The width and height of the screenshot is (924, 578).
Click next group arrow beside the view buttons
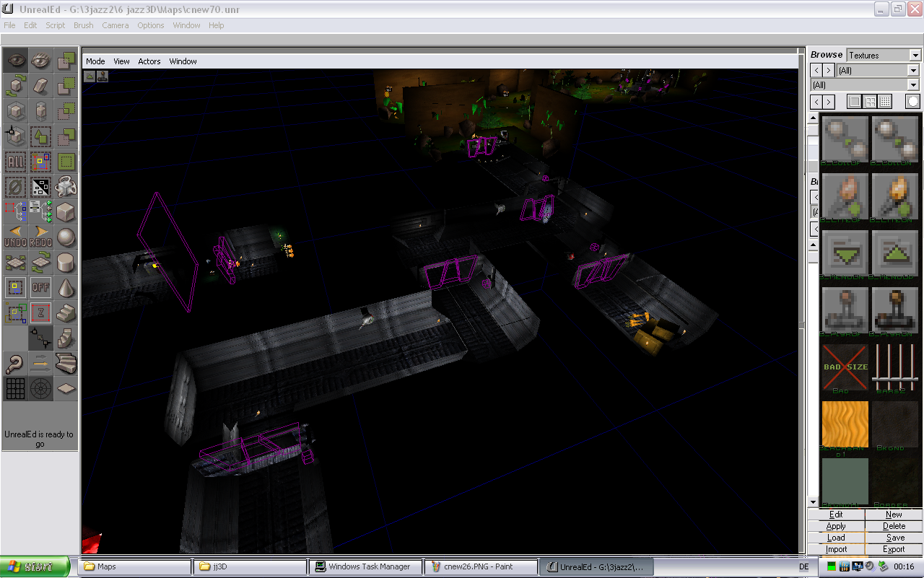click(829, 102)
